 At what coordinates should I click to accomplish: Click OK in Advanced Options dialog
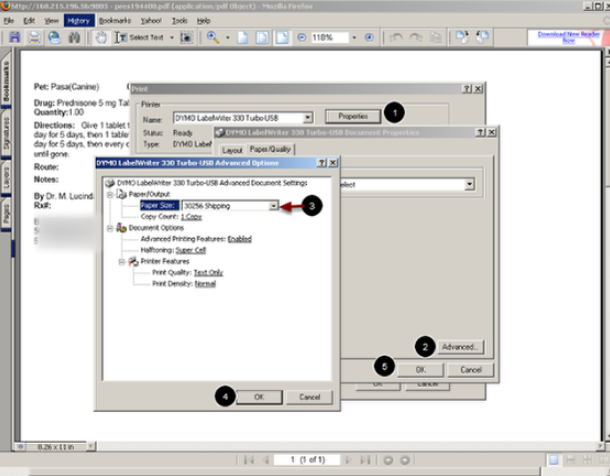[259, 397]
